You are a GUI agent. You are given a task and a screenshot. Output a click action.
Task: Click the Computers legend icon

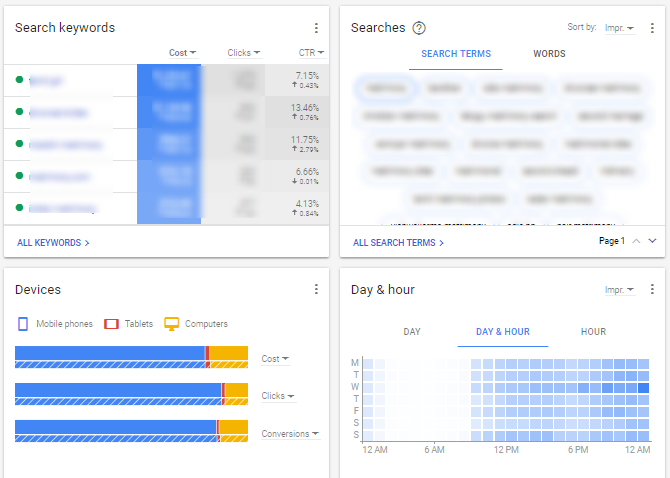pos(172,324)
